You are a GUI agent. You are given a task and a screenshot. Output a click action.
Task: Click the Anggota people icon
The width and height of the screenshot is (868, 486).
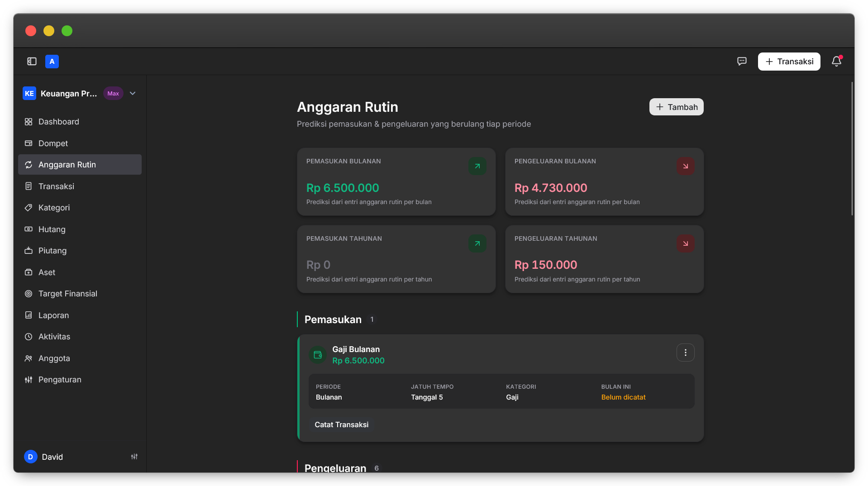click(29, 358)
